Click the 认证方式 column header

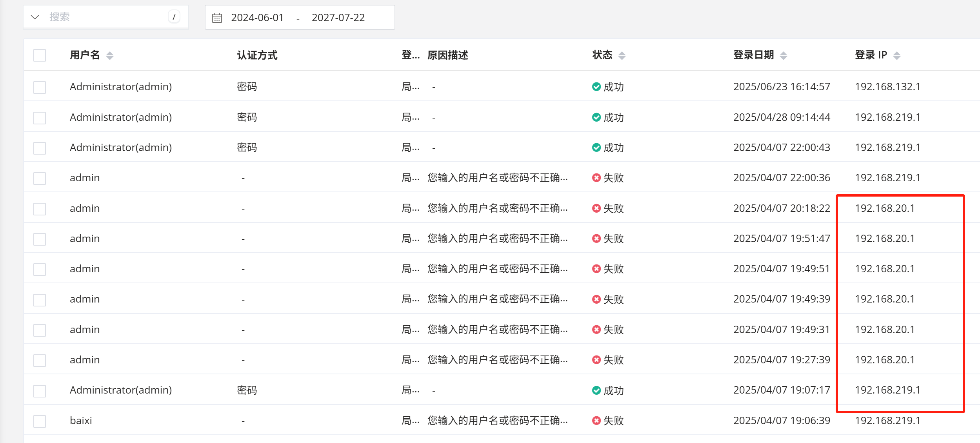pyautogui.click(x=257, y=55)
